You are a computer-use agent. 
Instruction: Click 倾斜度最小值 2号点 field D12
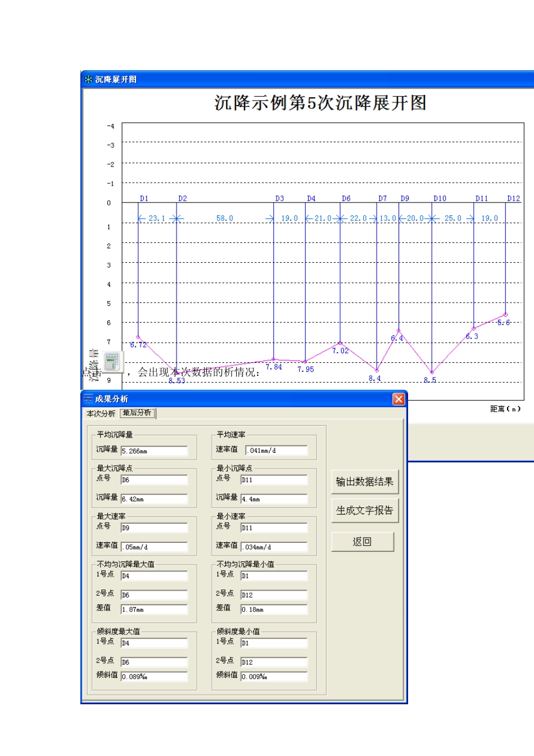[274, 662]
